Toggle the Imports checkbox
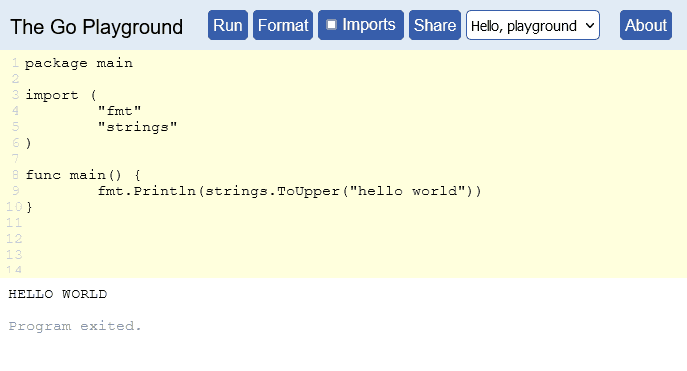This screenshot has height=371, width=687. pyautogui.click(x=332, y=25)
